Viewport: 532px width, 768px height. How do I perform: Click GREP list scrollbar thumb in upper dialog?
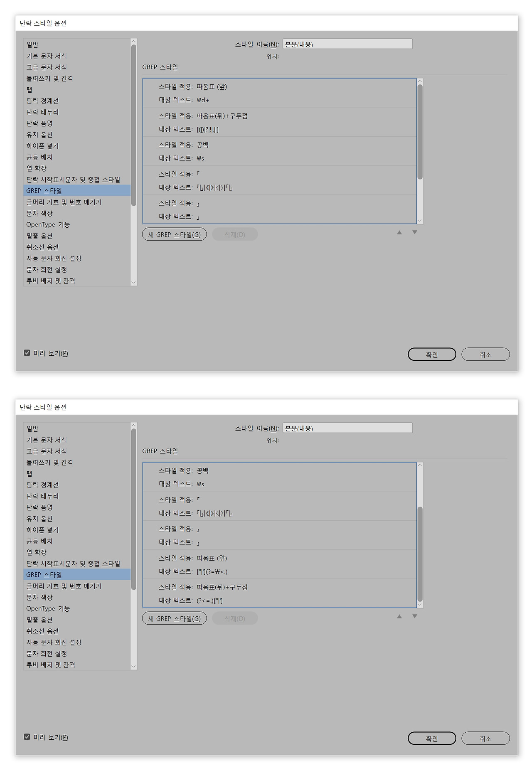(x=420, y=132)
